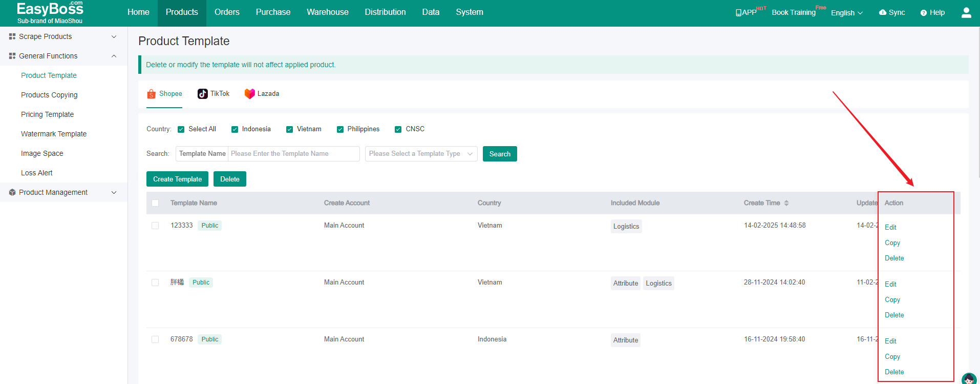Click the Sync cloud icon
Viewport: 980px width, 384px height.
point(883,12)
